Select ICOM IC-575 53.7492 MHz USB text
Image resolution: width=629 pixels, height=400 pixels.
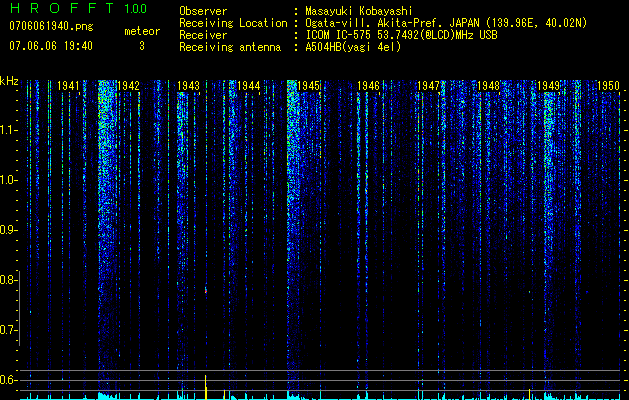tap(401, 35)
